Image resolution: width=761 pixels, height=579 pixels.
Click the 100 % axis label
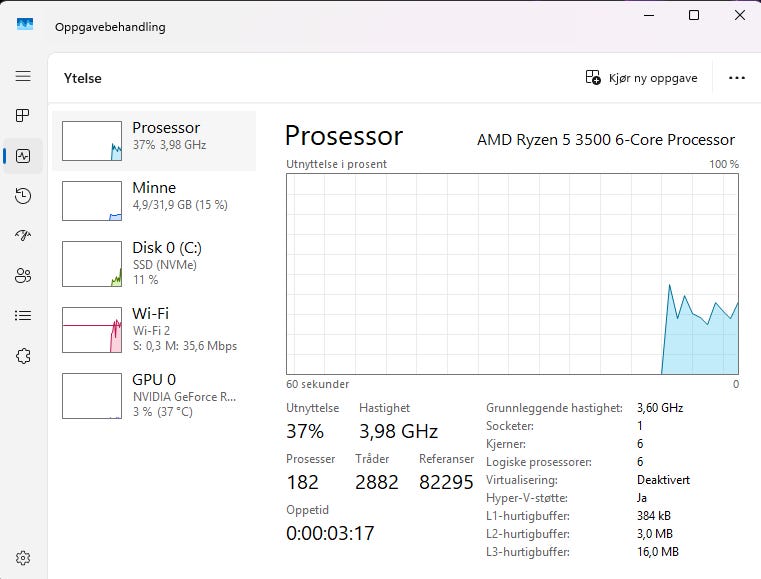(x=724, y=164)
